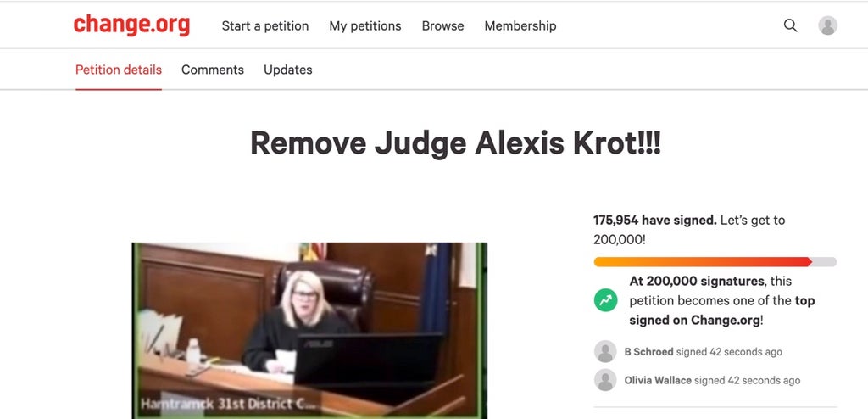This screenshot has width=868, height=419.
Task: Switch to the Comments tab
Action: [213, 70]
